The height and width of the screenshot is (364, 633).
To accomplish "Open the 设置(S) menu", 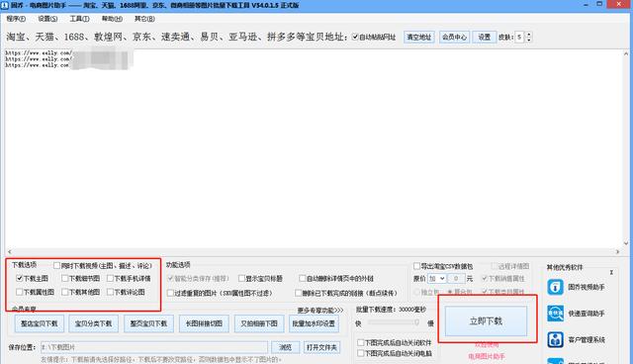I will [47, 19].
